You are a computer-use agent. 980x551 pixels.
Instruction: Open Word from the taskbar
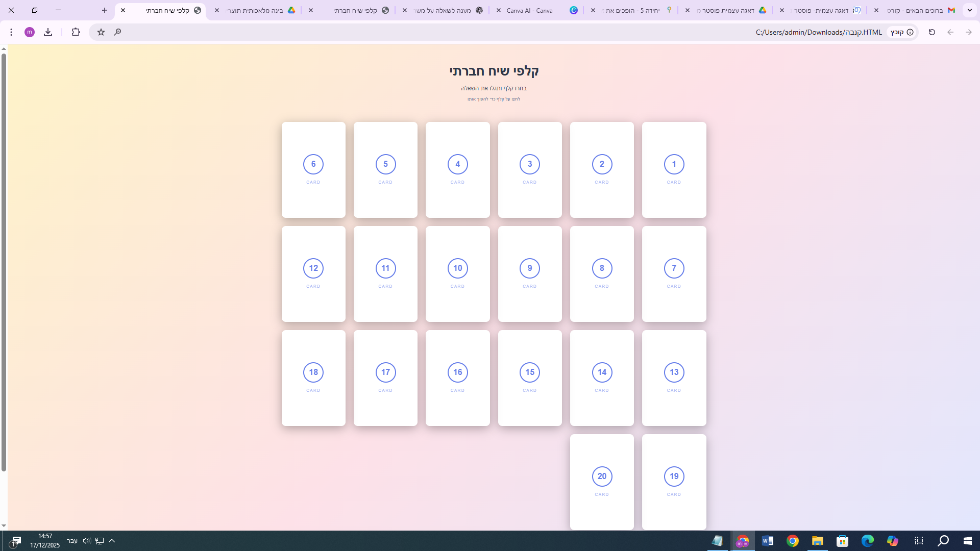(x=767, y=541)
